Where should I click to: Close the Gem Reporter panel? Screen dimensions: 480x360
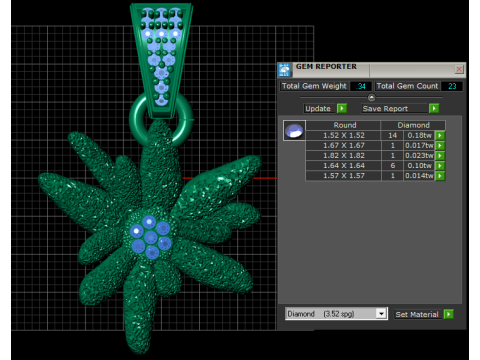click(x=459, y=69)
